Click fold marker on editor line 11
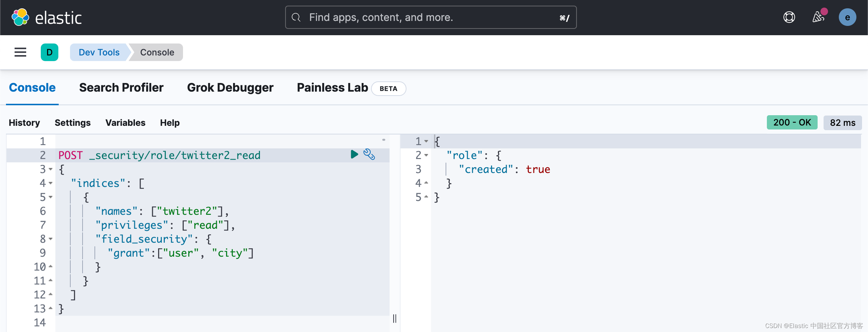 click(x=50, y=281)
